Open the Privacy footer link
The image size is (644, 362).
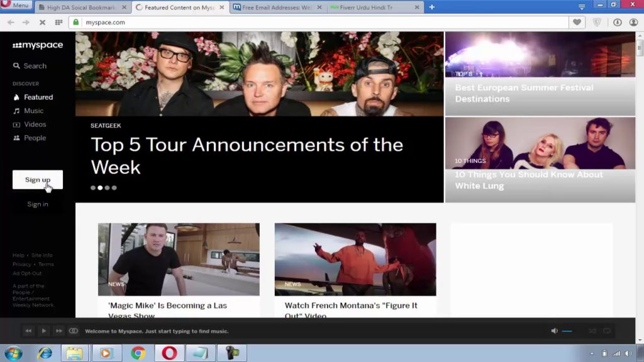[22, 265]
